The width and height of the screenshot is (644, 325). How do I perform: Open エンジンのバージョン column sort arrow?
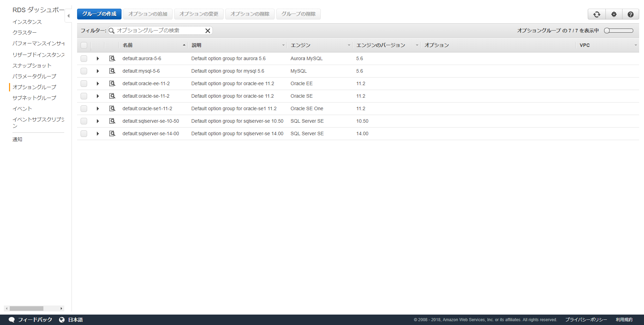417,45
